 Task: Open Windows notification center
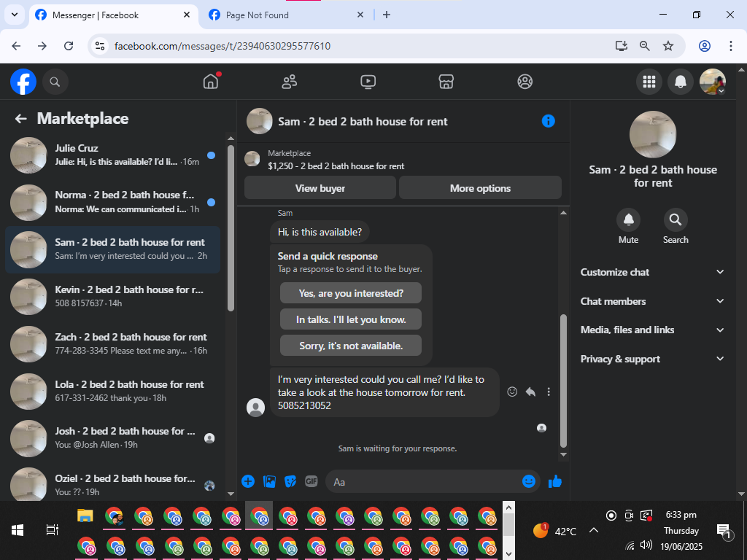(x=724, y=531)
